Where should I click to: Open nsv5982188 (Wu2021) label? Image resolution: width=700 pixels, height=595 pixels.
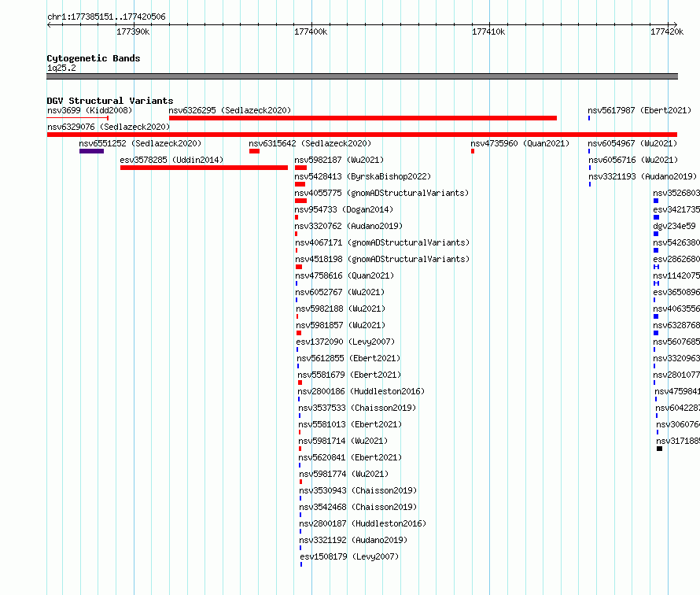click(x=341, y=309)
